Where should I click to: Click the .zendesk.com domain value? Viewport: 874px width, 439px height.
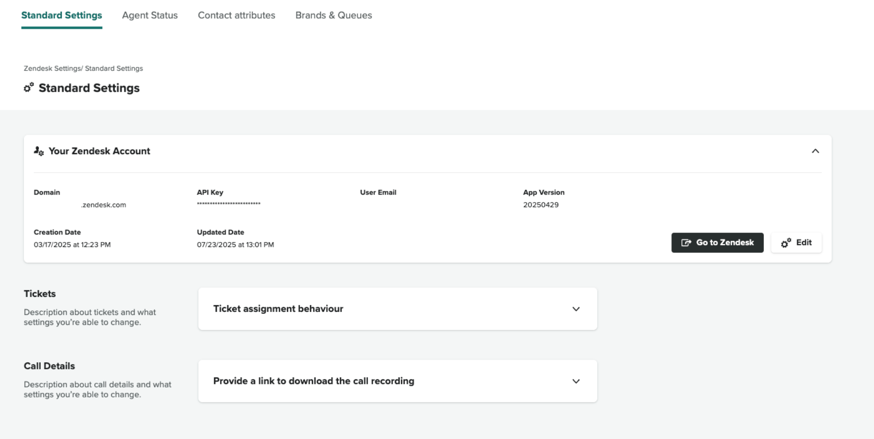click(x=103, y=205)
